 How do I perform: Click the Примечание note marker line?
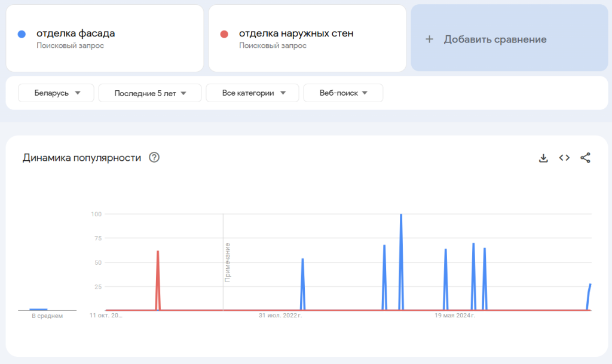224,262
